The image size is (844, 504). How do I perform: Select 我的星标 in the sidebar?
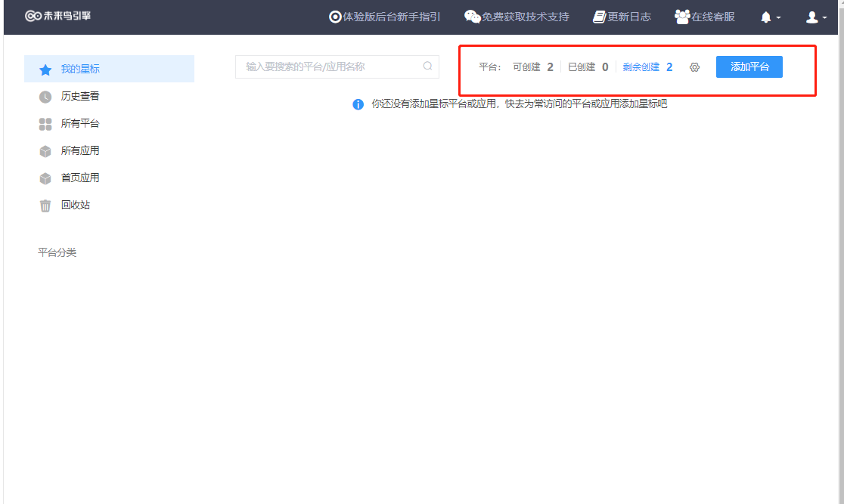click(x=109, y=69)
